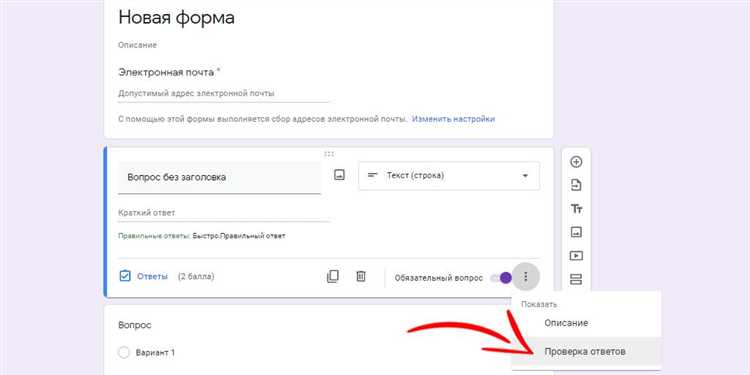Choose Описание in the popup menu
This screenshot has height=375, width=750.
pos(586,323)
